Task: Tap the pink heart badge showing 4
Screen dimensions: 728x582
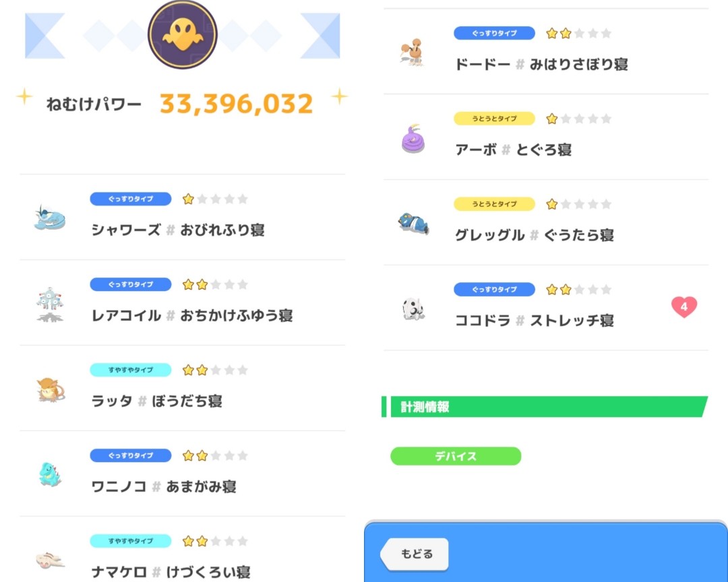Action: tap(684, 308)
